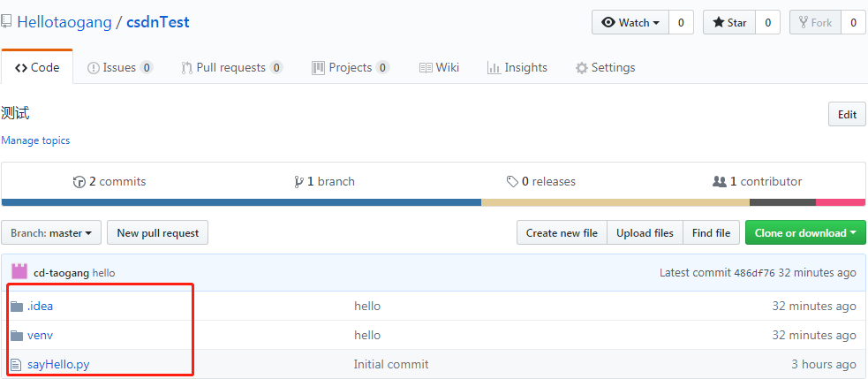Open the Settings tab
Viewport: 868px width, 379px height.
pyautogui.click(x=605, y=68)
